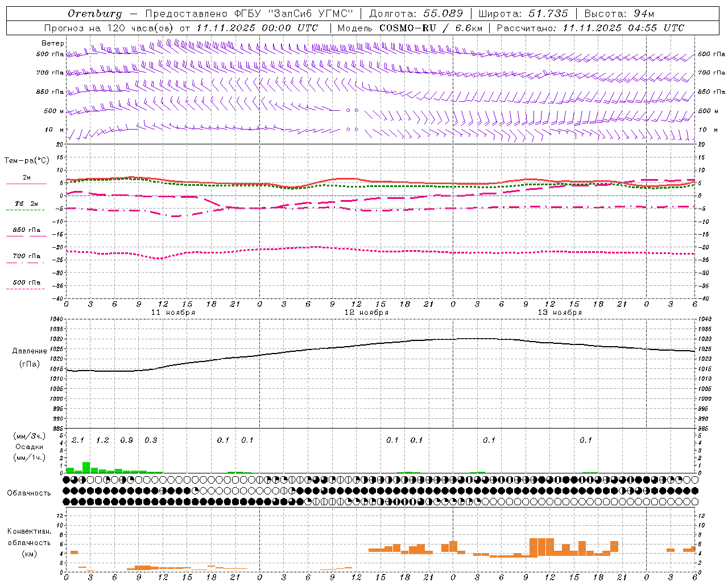This screenshot has height=582, width=728.
Task: Click the "12 ноября" date label
Action: (x=366, y=313)
